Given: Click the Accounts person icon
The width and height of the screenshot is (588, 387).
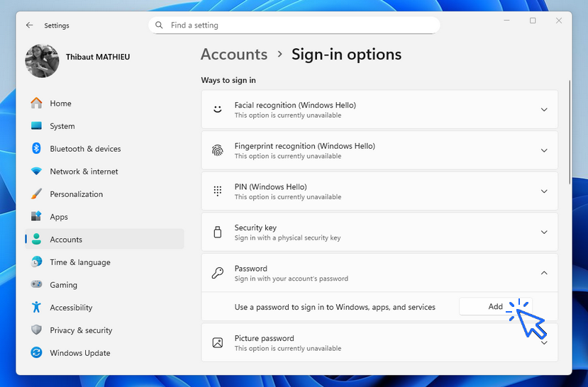Looking at the screenshot, I should tap(36, 239).
